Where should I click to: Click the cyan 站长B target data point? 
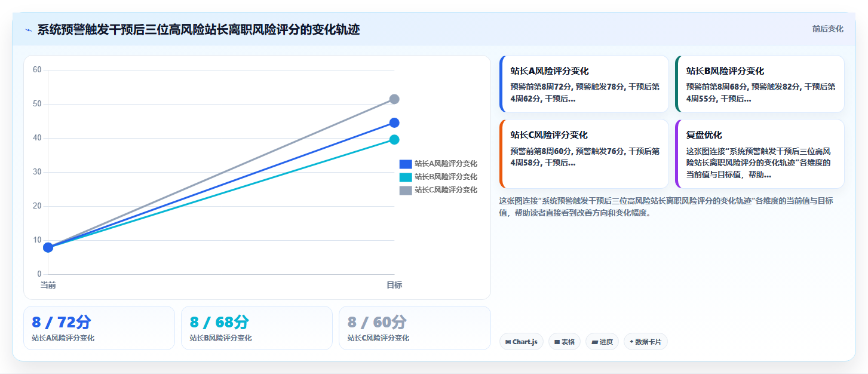(394, 140)
